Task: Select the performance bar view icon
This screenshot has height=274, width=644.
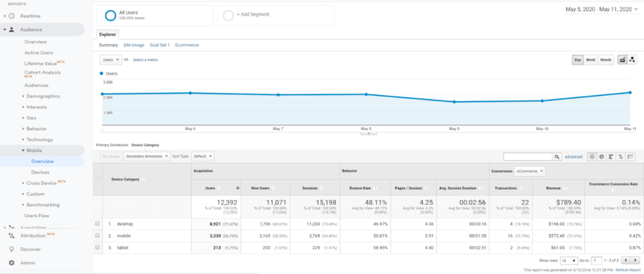Action: [611, 156]
